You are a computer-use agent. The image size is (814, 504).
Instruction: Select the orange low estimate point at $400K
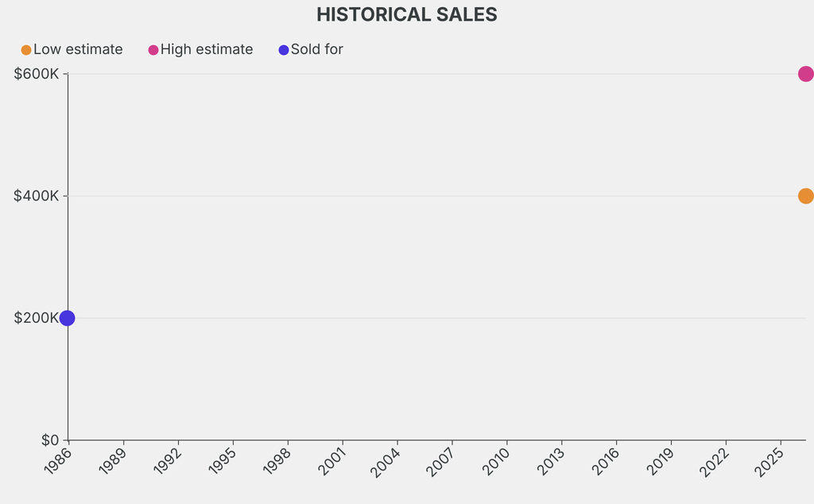click(805, 196)
